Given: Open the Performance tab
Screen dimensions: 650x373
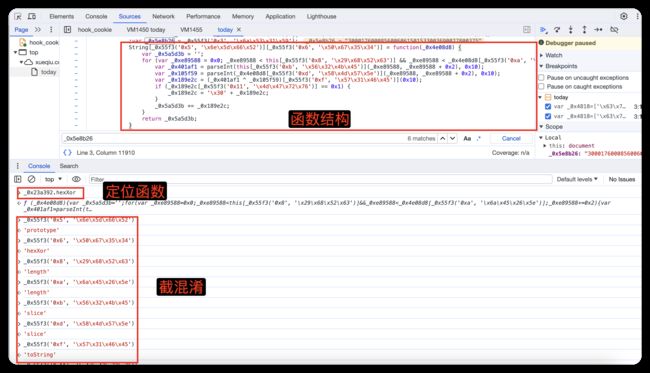Looking at the screenshot, I should point(203,17).
